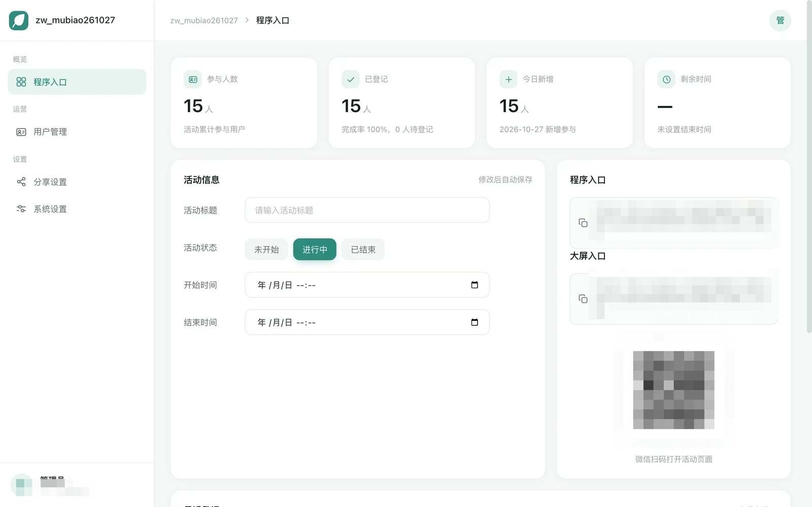Copy the 程序入口 link via copy icon
The width and height of the screenshot is (812, 507).
tap(583, 223)
